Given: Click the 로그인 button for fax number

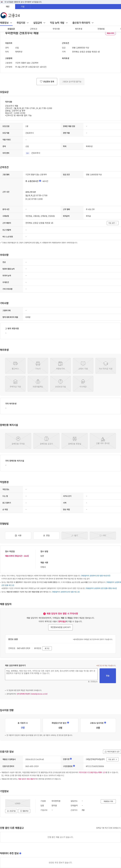Looking at the screenshot, I should [x=47, y=648].
